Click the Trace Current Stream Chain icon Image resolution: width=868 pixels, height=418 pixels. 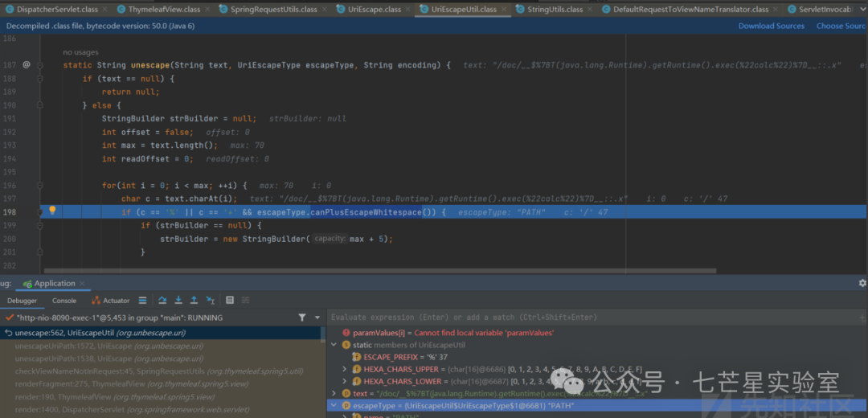coord(246,300)
